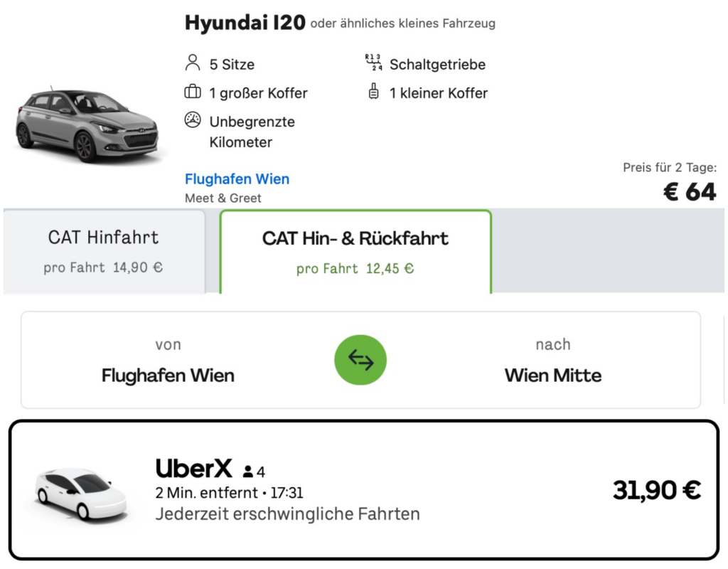Change the destination station Wien Mitte
Screen dimensions: 728x569
pos(553,374)
